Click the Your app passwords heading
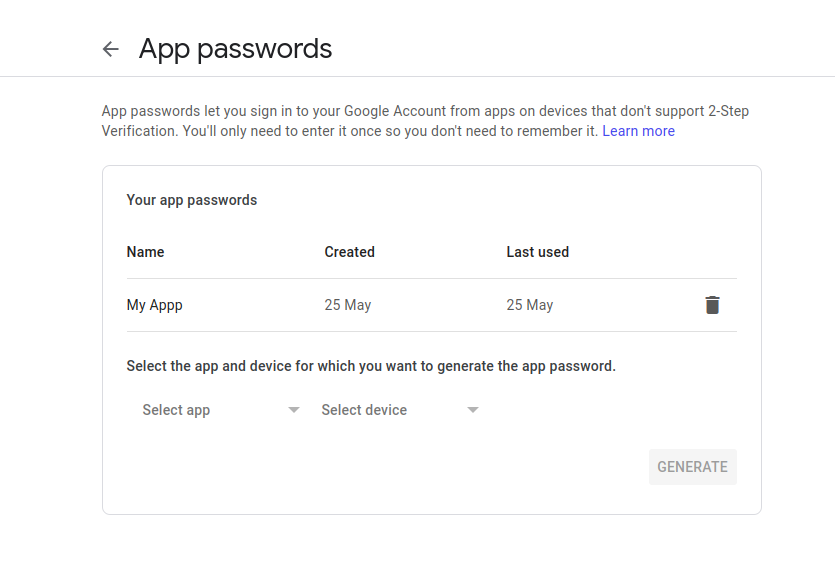Viewport: 835px width, 586px height. (x=192, y=199)
